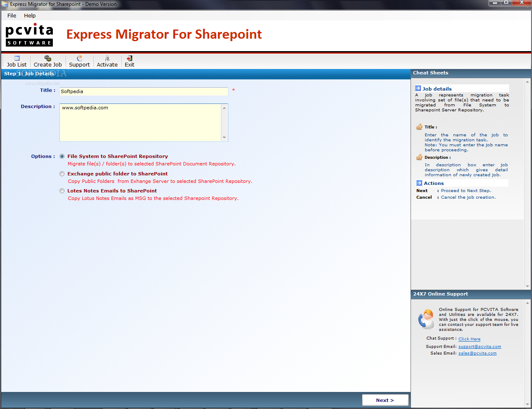
Task: Click 'Copy Public Folders from Exhange Server' text
Action: tap(160, 181)
